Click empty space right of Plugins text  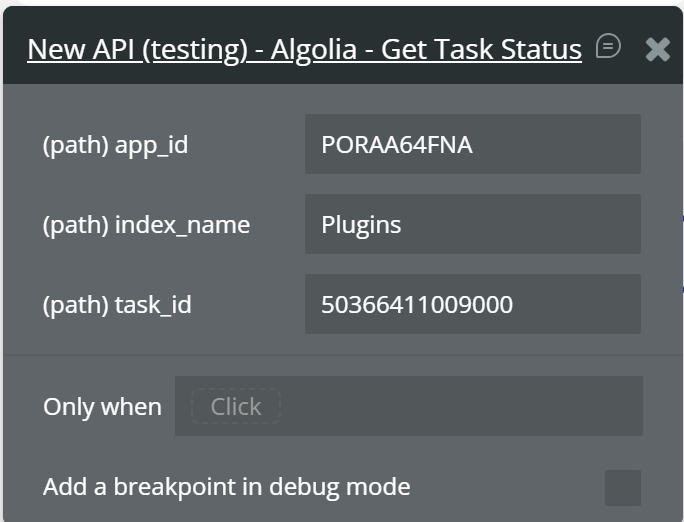(x=530, y=224)
